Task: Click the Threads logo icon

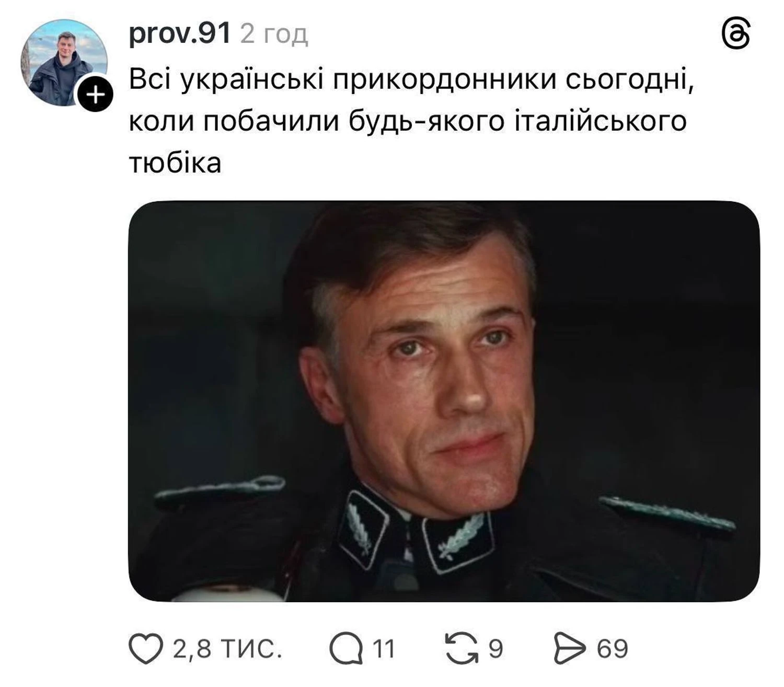Action: point(736,35)
